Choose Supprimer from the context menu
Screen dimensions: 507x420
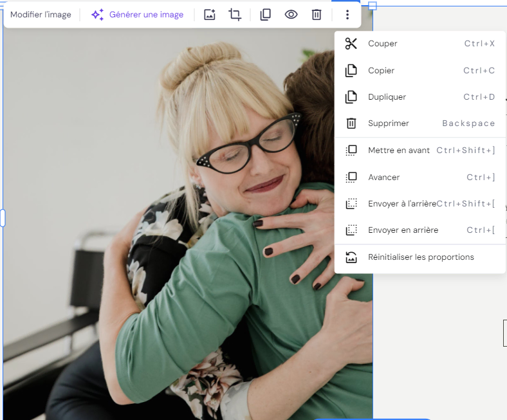pyautogui.click(x=388, y=123)
